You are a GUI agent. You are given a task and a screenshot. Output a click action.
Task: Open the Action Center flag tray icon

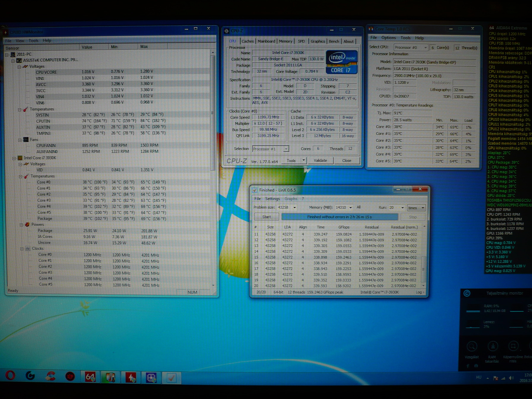pos(496,378)
